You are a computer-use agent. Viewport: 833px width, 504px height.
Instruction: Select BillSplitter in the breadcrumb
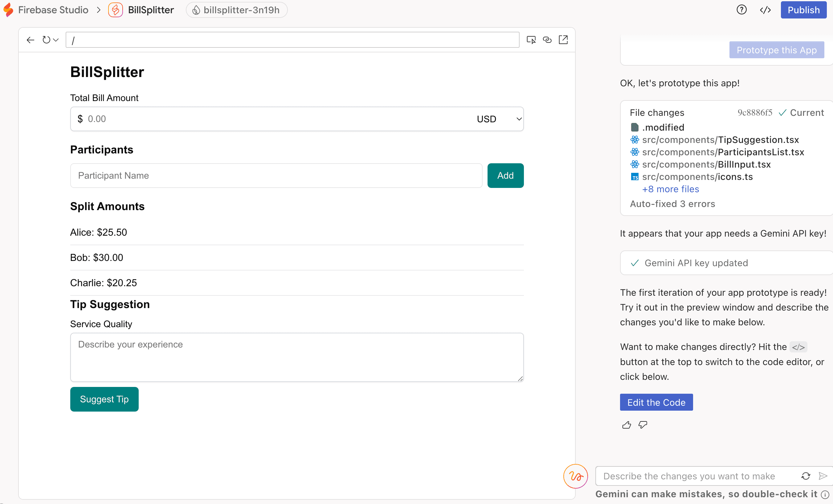(151, 10)
